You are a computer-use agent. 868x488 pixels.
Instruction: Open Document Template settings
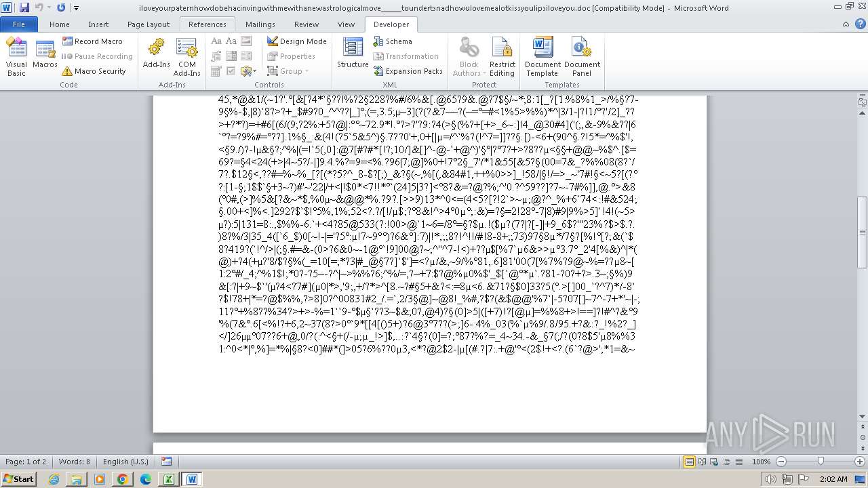tap(542, 58)
